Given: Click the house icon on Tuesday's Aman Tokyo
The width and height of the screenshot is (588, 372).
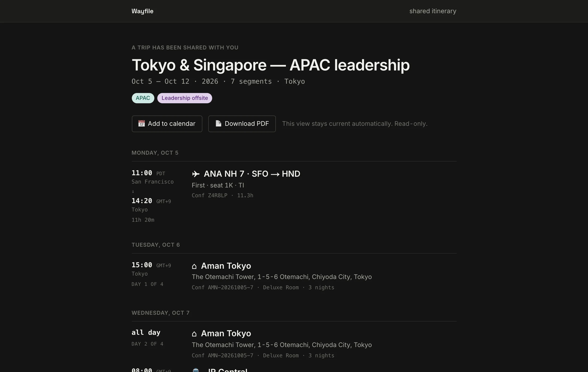Looking at the screenshot, I should point(194,266).
